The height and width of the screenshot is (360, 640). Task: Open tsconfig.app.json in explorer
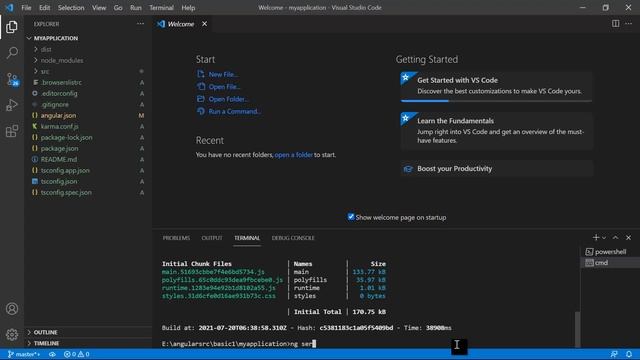point(65,171)
